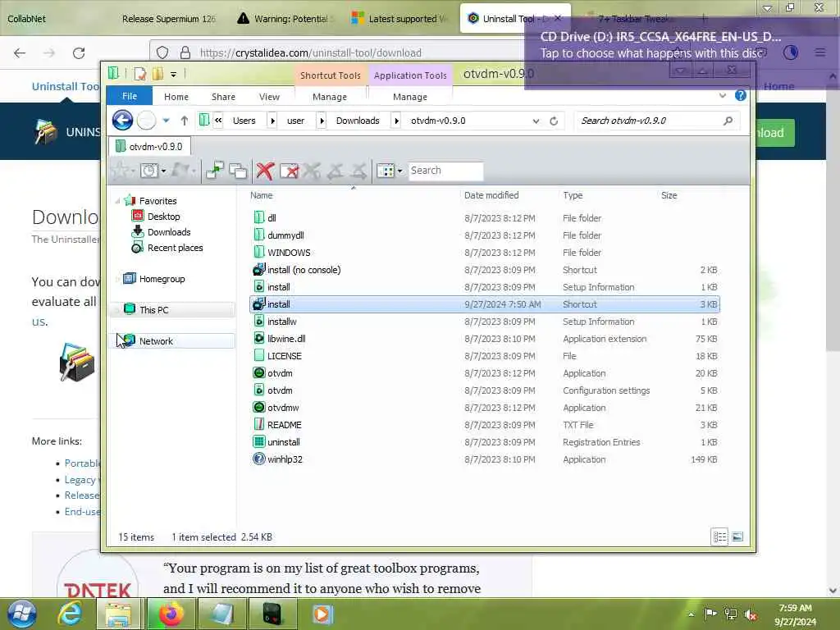Switch to details view icon in status bar
This screenshot has width=840, height=630.
pyautogui.click(x=719, y=536)
